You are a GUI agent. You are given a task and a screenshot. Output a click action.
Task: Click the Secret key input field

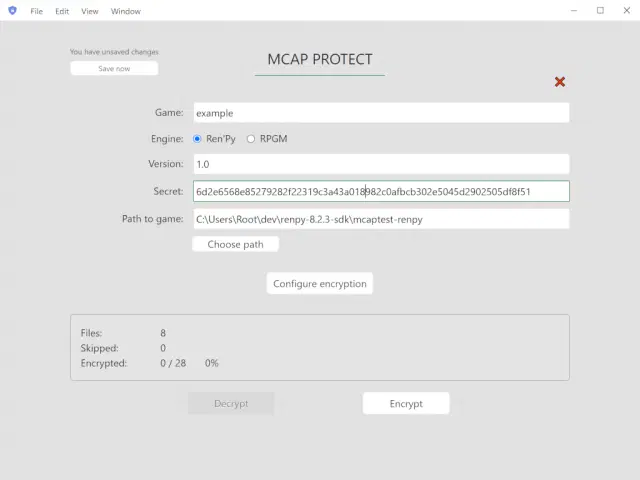pos(381,191)
